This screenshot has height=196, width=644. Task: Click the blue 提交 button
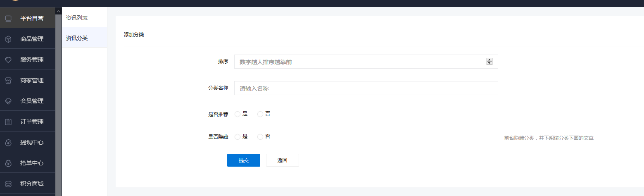click(x=244, y=160)
